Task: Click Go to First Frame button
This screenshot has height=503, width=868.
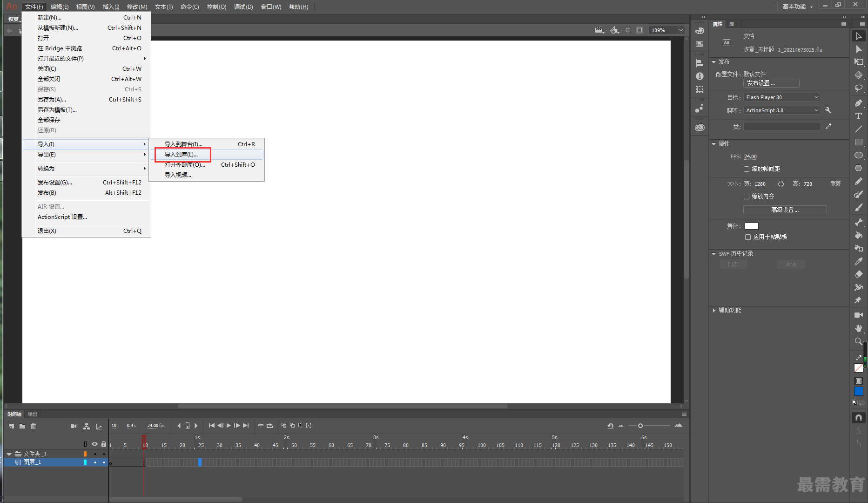Action: [x=212, y=426]
